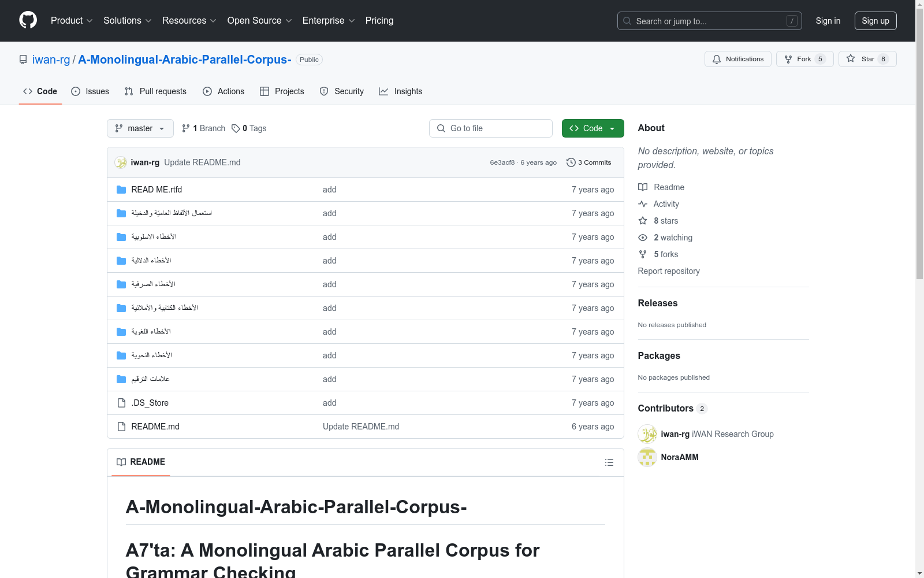The image size is (924, 578).
Task: Expand the Solutions menu
Action: click(x=128, y=21)
